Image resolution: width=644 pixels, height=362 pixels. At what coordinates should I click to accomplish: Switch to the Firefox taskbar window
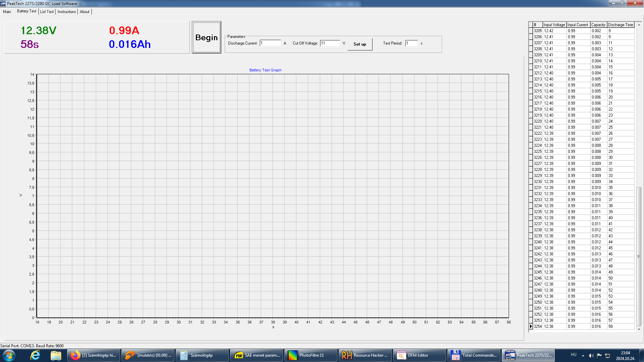click(x=94, y=355)
